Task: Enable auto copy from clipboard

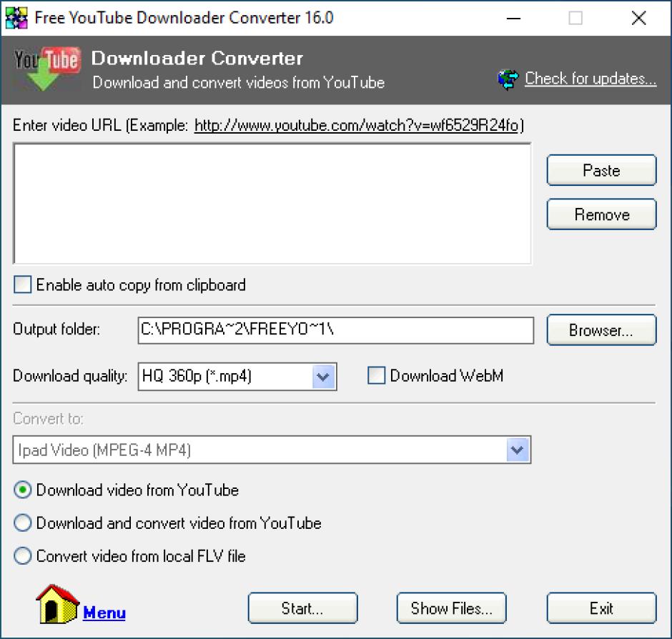Action: tap(22, 284)
